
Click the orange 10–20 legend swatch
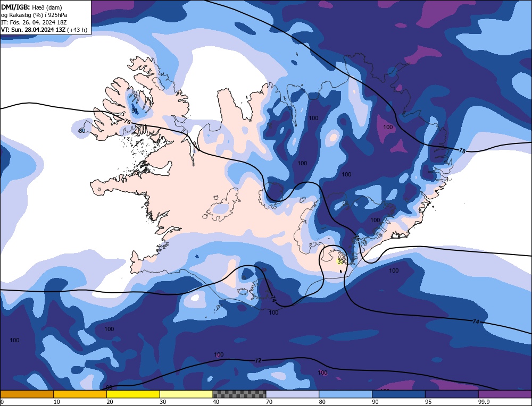tap(80, 394)
